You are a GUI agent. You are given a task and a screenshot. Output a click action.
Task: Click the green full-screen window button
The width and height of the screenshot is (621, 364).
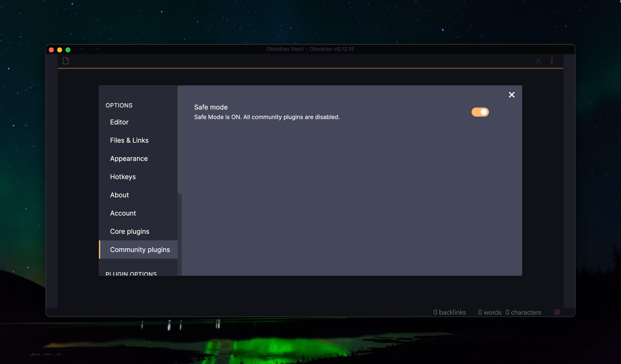click(68, 50)
